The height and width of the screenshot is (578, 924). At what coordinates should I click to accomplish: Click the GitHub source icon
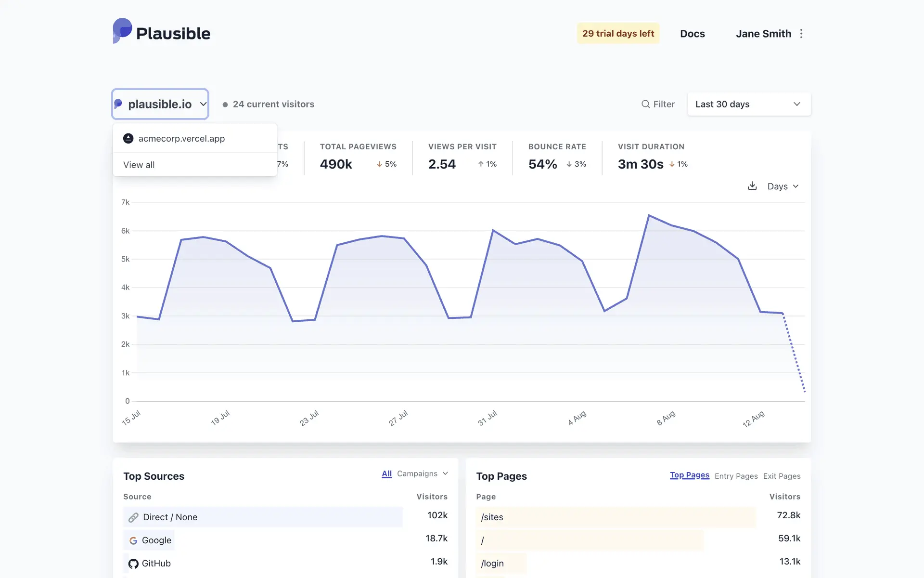click(x=133, y=564)
